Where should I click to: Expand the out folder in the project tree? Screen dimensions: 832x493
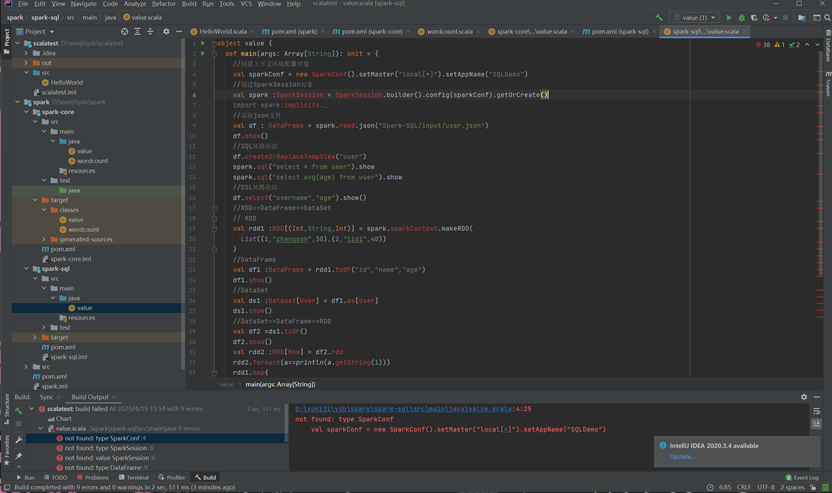[x=26, y=63]
